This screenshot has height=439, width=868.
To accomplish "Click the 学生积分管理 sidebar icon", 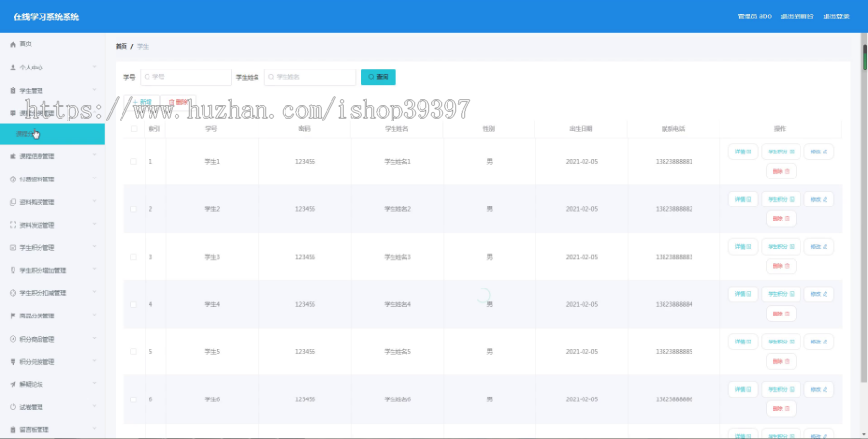I will point(13,247).
